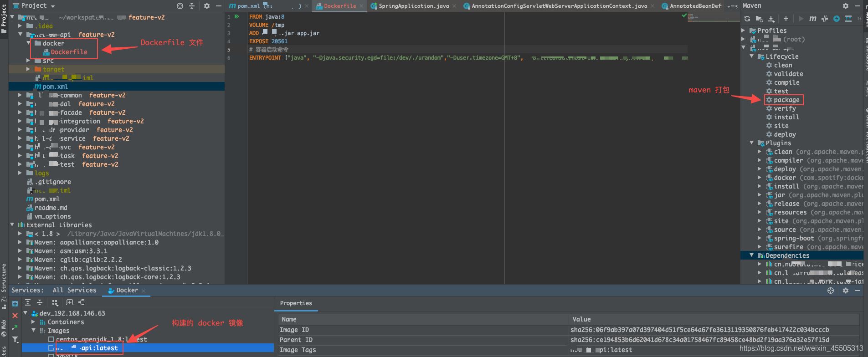Switch to SpringApplication.java editor tab
The width and height of the screenshot is (868, 357).
[x=413, y=6]
